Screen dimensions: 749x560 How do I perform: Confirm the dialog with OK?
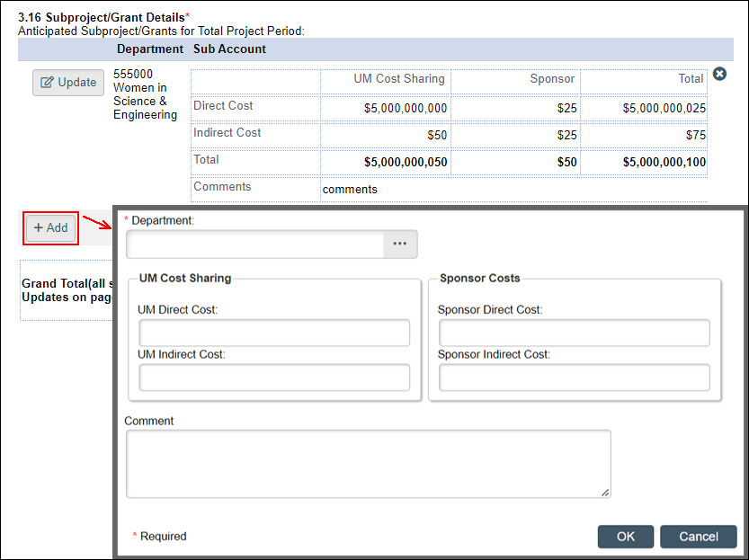pos(625,537)
